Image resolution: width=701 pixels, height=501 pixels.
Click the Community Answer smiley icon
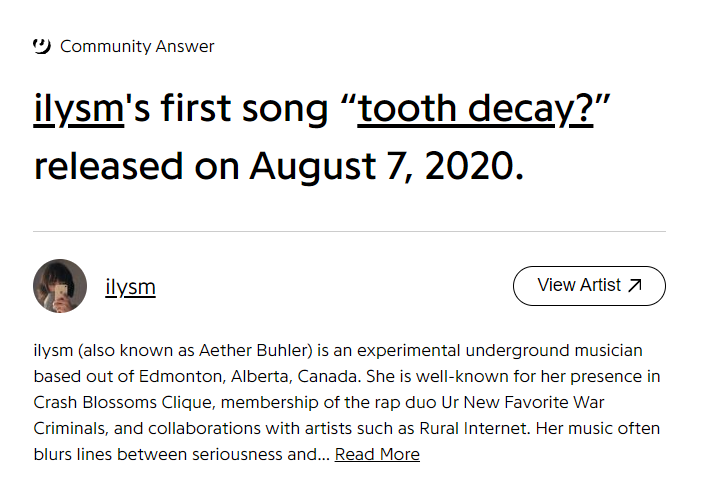point(42,46)
